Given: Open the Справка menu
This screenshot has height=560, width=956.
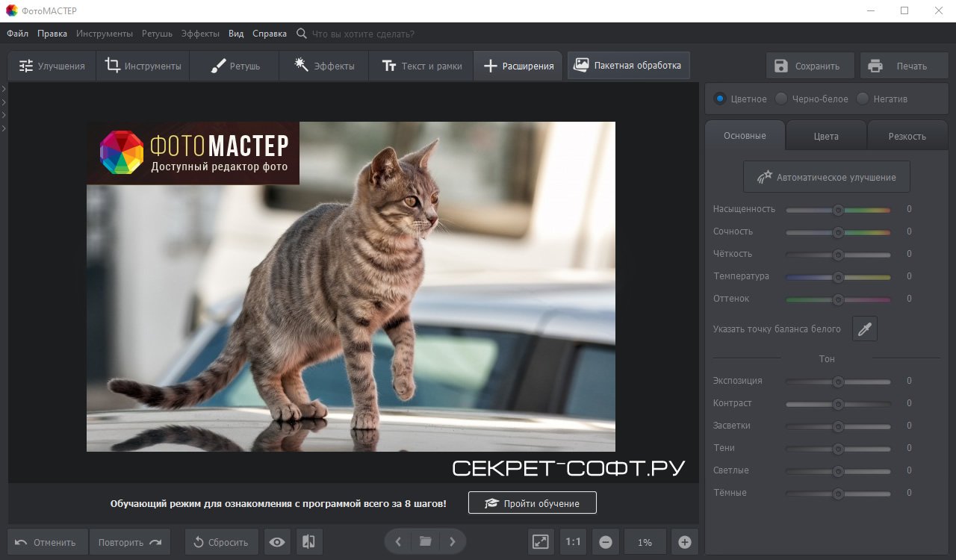Looking at the screenshot, I should coord(270,34).
